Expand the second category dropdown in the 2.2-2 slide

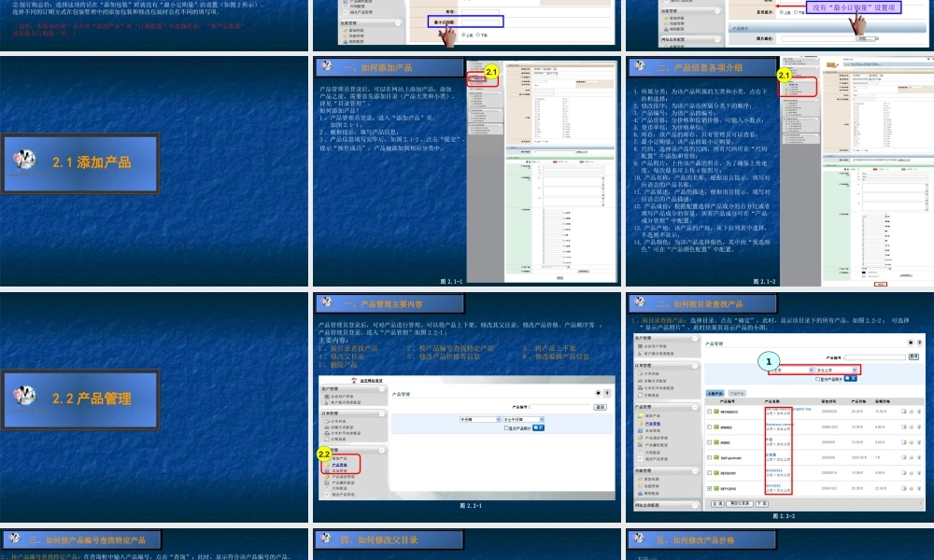click(836, 371)
